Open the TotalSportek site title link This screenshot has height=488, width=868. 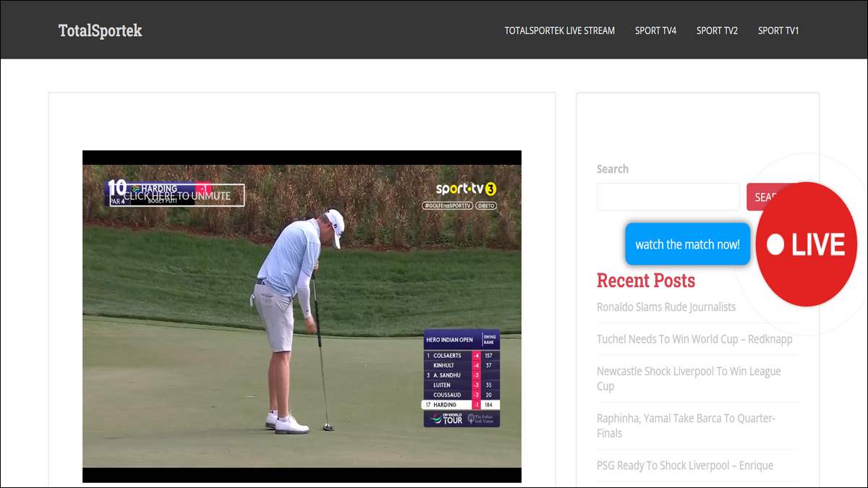[x=100, y=30]
